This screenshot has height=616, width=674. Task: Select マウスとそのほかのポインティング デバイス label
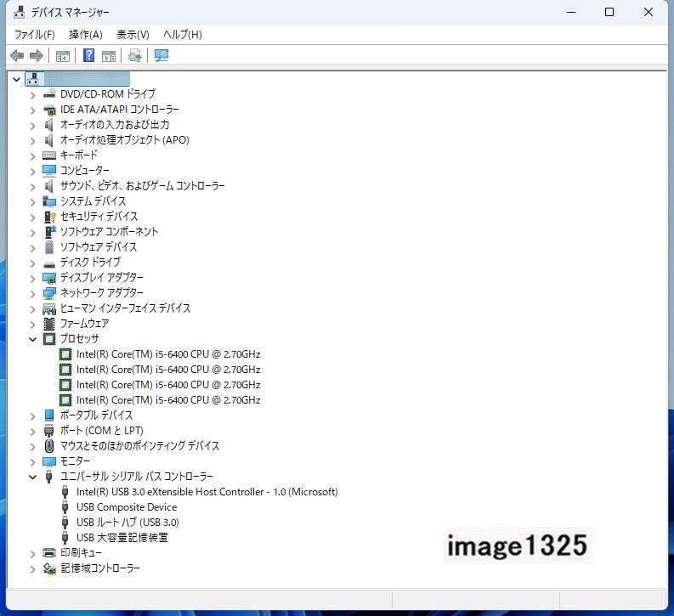tap(139, 446)
